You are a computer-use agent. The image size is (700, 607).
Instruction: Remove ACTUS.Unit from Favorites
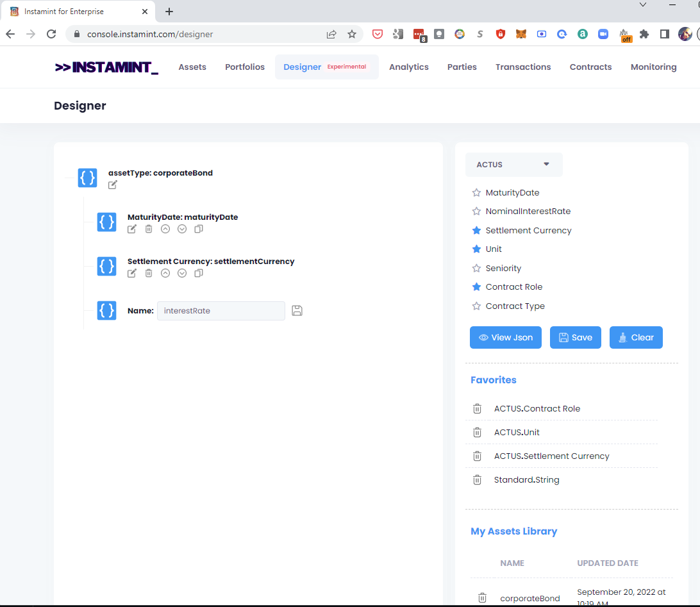(477, 433)
